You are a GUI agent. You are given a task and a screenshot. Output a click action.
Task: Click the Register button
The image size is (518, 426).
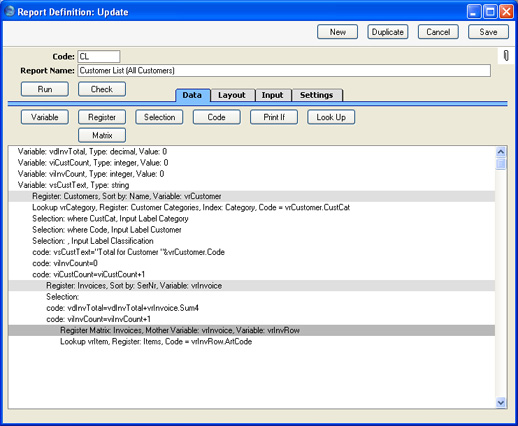coord(102,117)
